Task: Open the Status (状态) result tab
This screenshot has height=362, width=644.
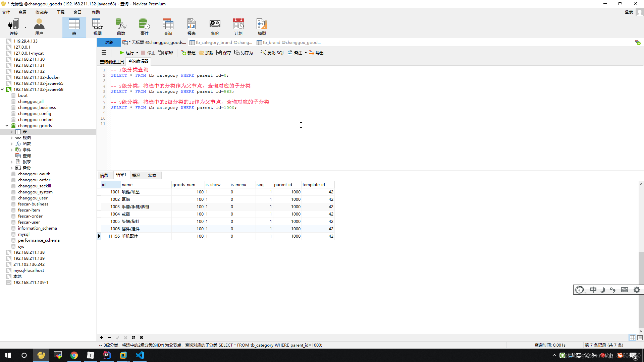Action: tap(152, 175)
